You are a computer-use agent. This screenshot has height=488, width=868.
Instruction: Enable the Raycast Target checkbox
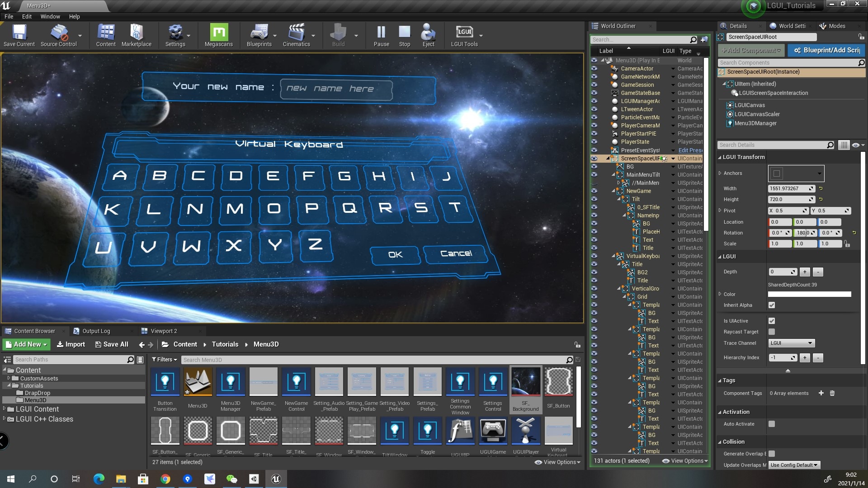[x=772, y=332]
